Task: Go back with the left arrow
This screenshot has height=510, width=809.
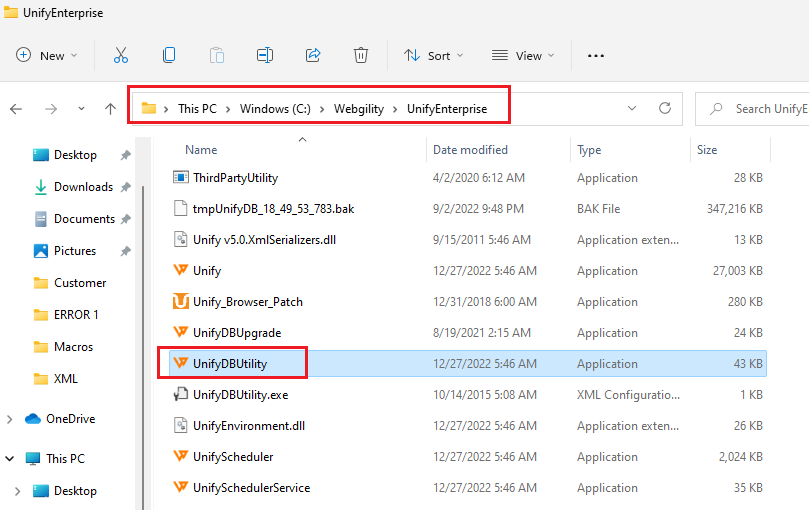Action: 16,109
